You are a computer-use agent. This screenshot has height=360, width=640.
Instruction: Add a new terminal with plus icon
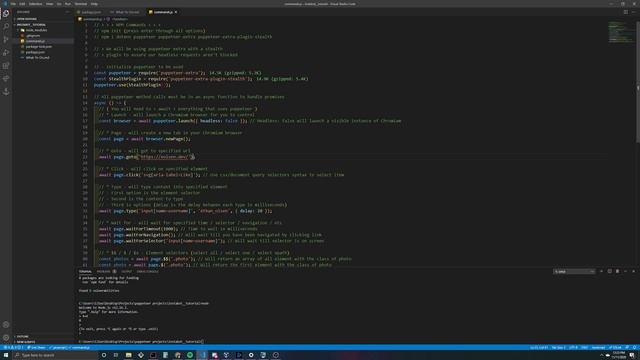pyautogui.click(x=601, y=271)
